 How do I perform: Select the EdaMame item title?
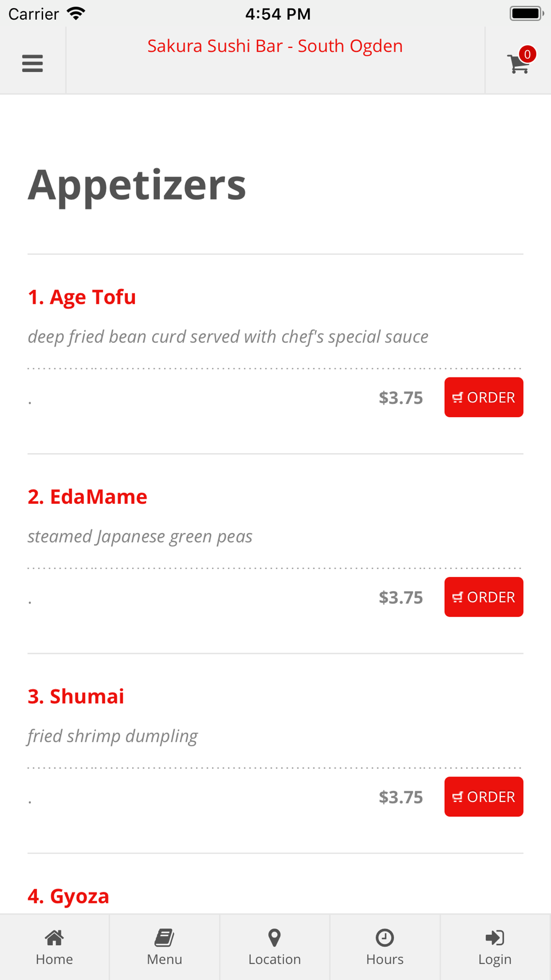point(87,497)
